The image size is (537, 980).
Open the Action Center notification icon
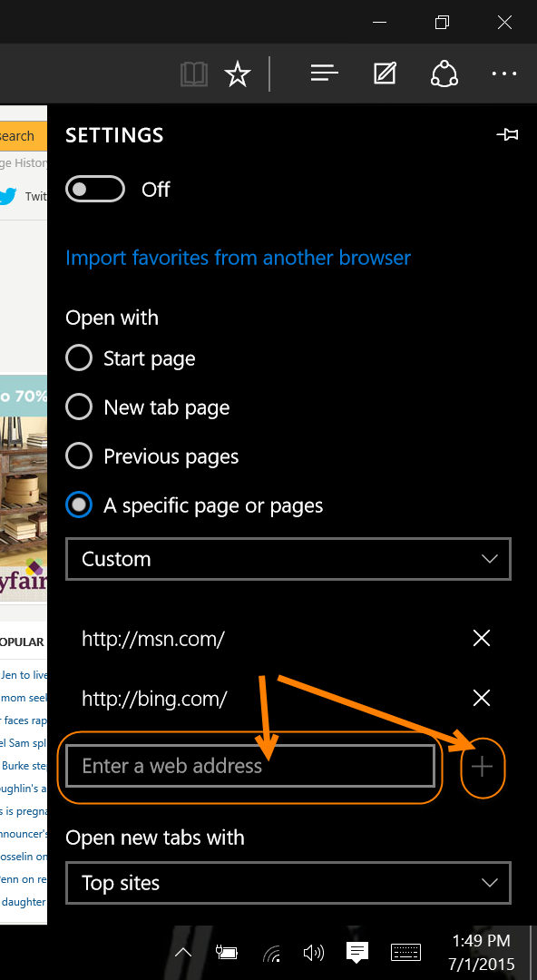click(357, 952)
